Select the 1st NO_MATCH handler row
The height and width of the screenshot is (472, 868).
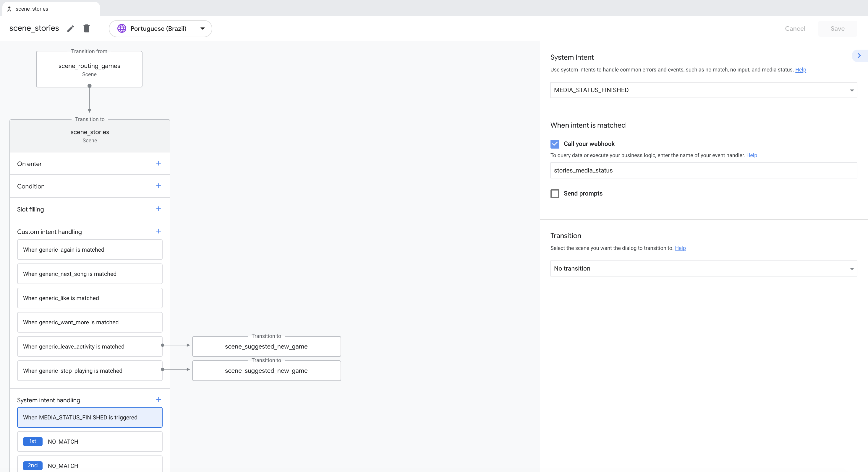90,442
